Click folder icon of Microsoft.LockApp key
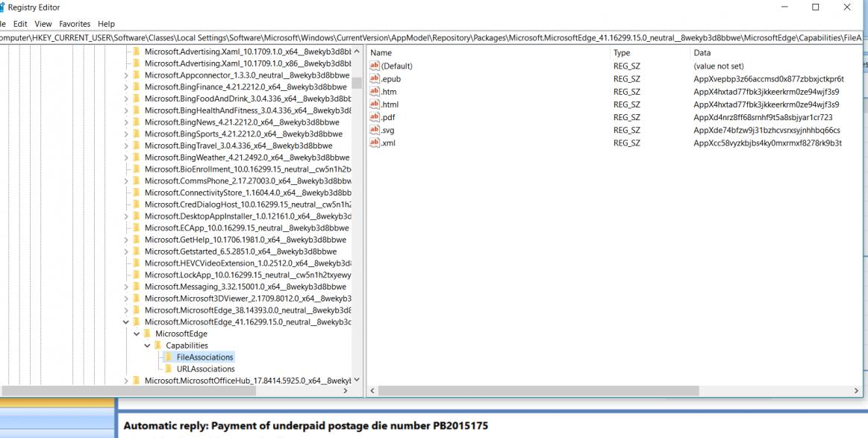 tap(136, 275)
